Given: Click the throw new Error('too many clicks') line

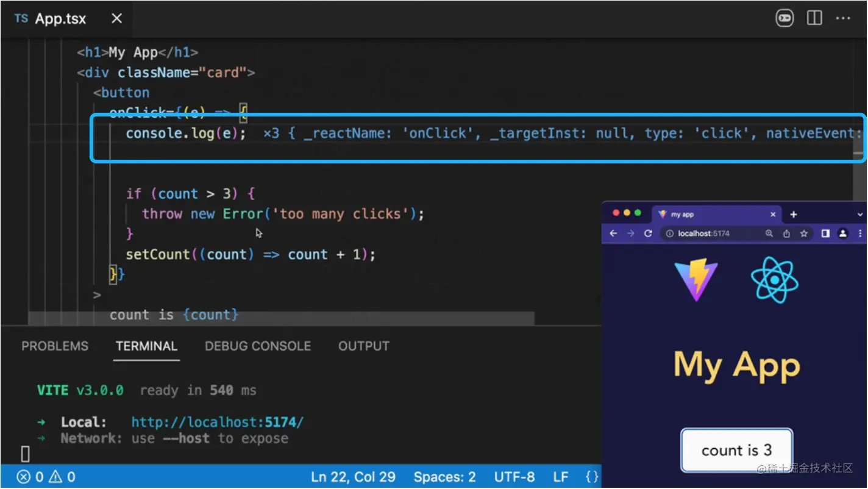Looking at the screenshot, I should click(x=283, y=214).
